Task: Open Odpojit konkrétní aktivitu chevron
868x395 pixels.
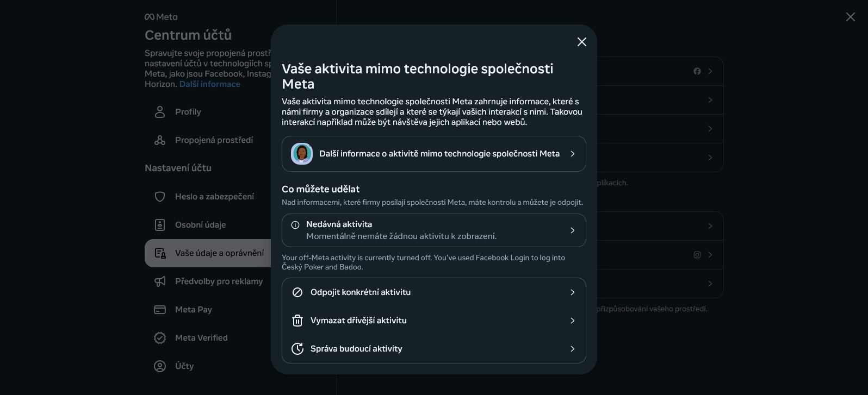Action: [x=572, y=292]
